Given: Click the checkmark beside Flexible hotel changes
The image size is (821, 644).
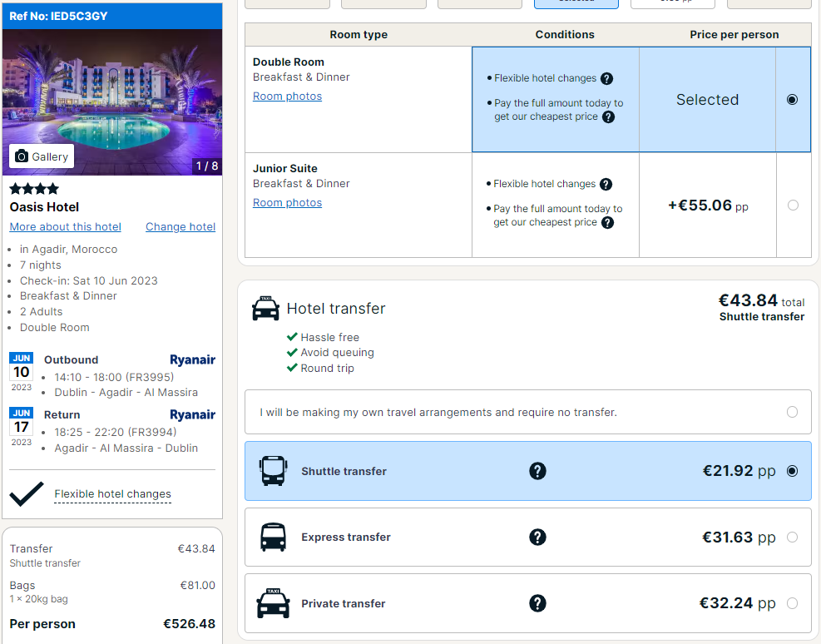Looking at the screenshot, I should [x=26, y=493].
